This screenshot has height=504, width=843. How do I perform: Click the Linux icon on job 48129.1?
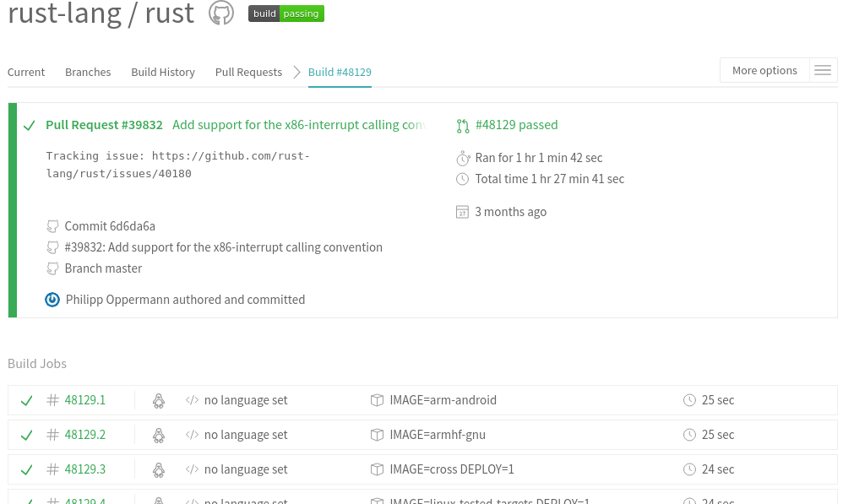click(x=159, y=401)
